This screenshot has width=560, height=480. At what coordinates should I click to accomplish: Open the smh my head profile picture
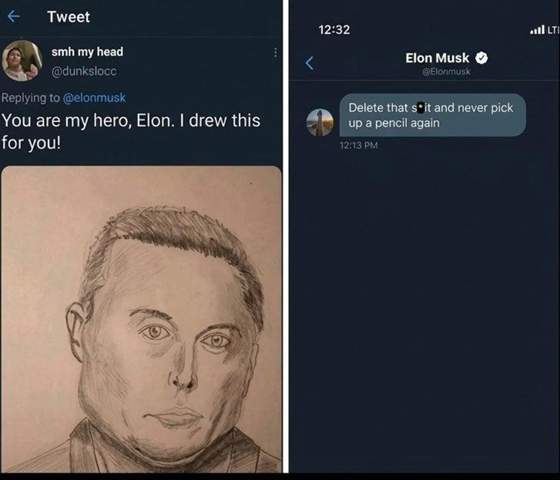[22, 61]
